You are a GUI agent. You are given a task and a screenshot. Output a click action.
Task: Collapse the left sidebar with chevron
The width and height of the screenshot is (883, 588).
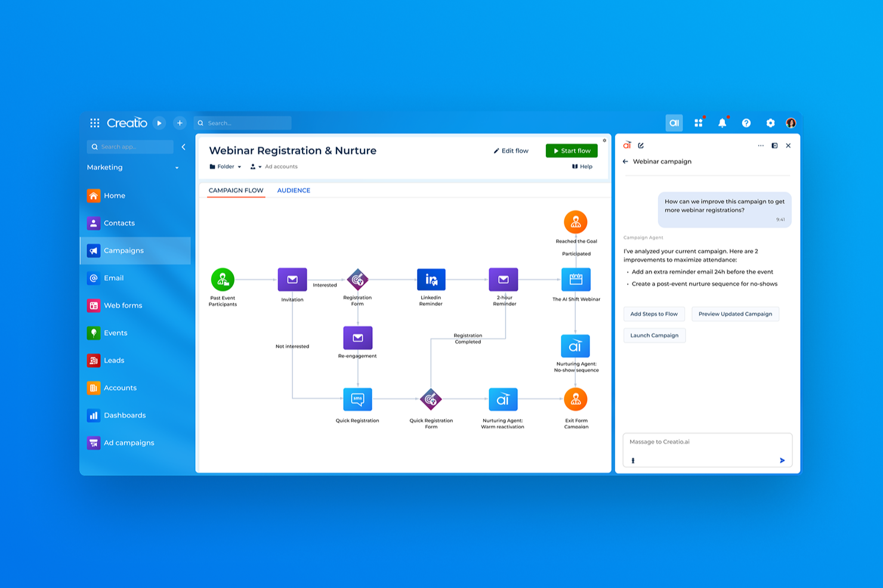coord(183,147)
